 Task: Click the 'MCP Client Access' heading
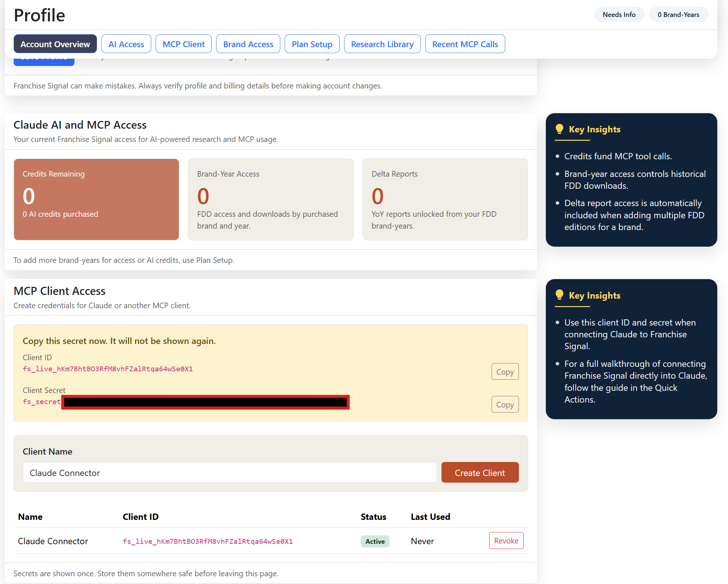tap(59, 291)
